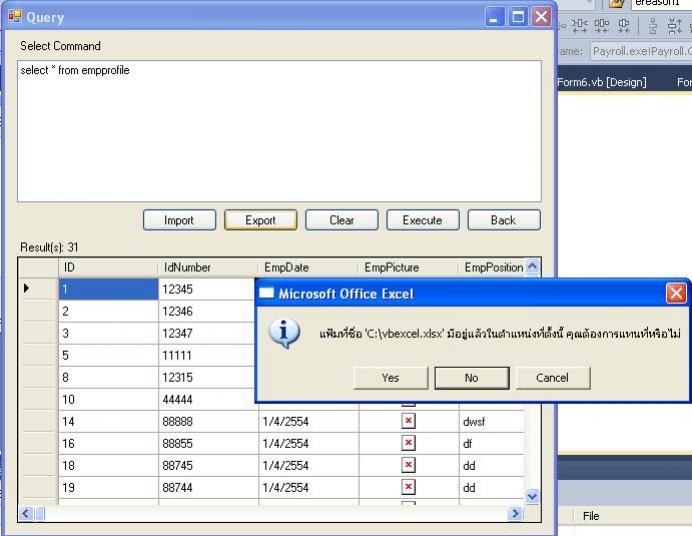Click the Back button
The height and width of the screenshot is (536, 692).
pos(503,220)
